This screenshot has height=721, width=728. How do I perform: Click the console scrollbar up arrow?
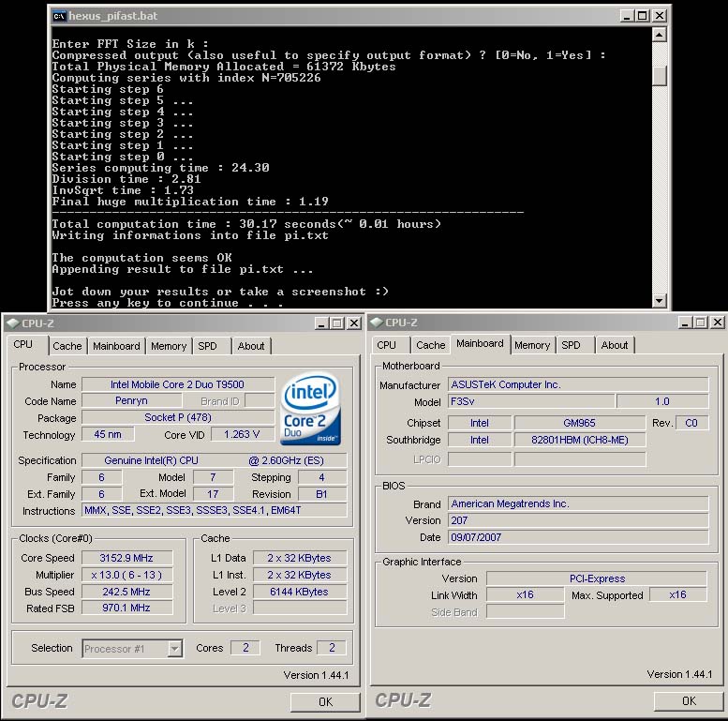(x=660, y=35)
